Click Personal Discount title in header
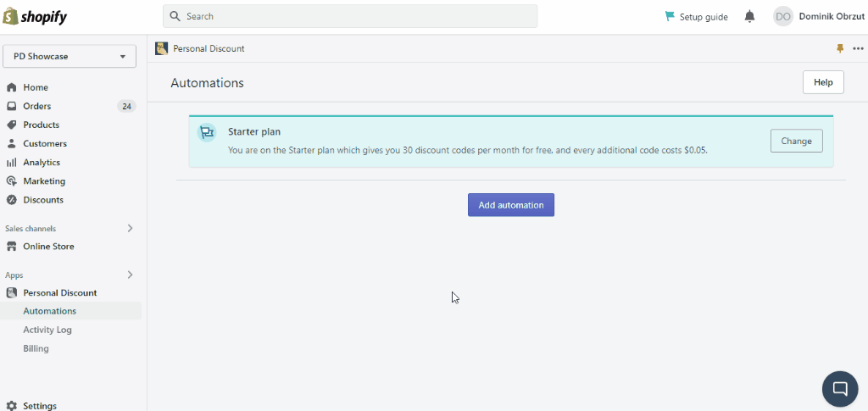Viewport: 868px width, 411px height. click(x=209, y=48)
